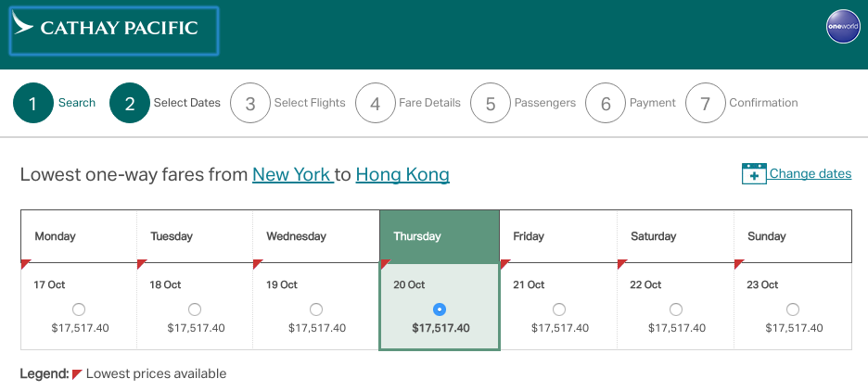
Task: Click the Cathay Pacific logo
Action: (114, 31)
